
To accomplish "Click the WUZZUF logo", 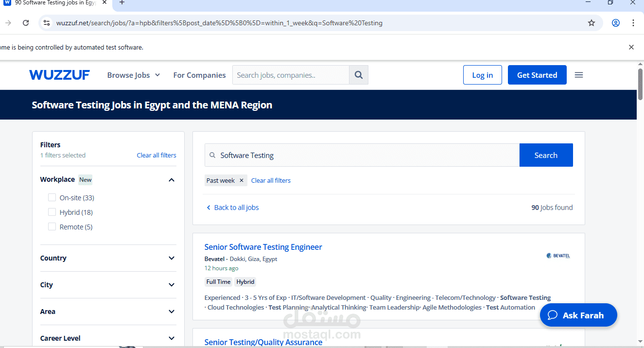I will coord(59,75).
